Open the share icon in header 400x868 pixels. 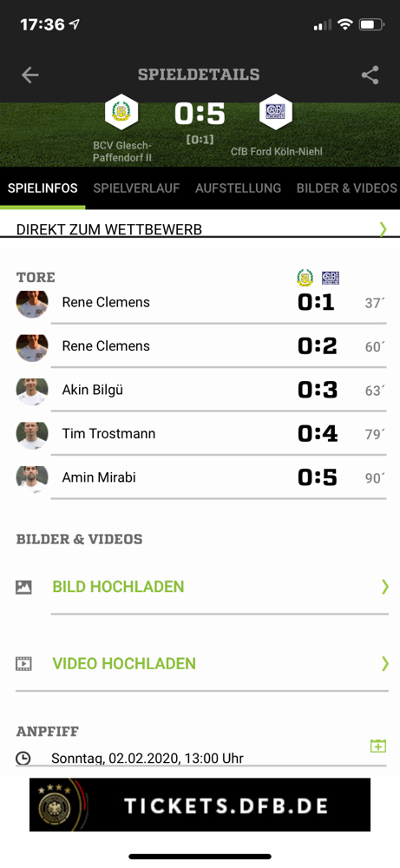pyautogui.click(x=370, y=75)
